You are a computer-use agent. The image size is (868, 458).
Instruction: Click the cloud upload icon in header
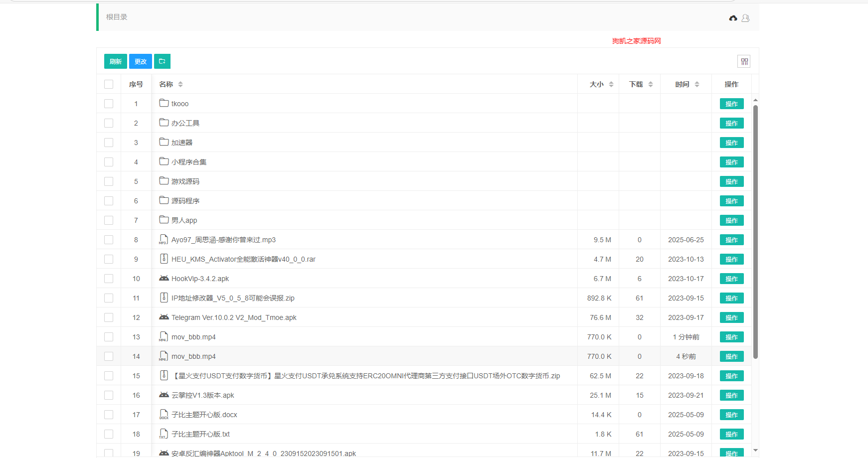733,18
